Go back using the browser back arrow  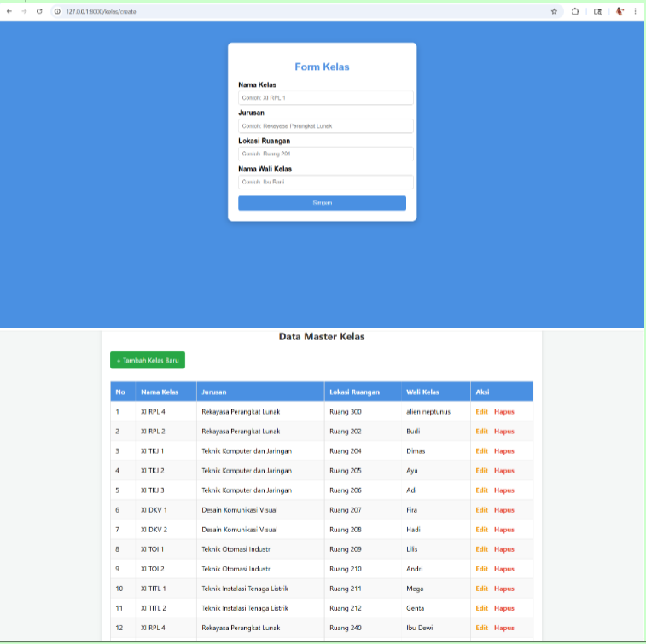(x=9, y=12)
